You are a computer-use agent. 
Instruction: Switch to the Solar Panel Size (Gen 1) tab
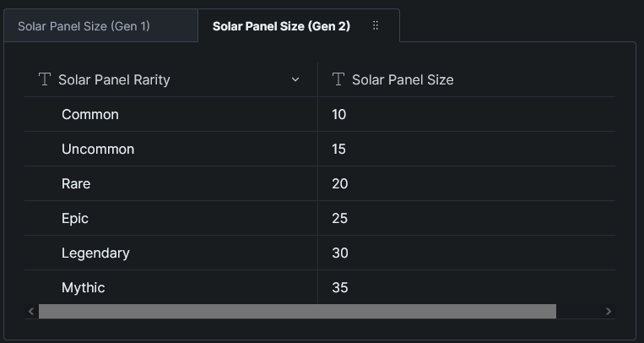(84, 26)
